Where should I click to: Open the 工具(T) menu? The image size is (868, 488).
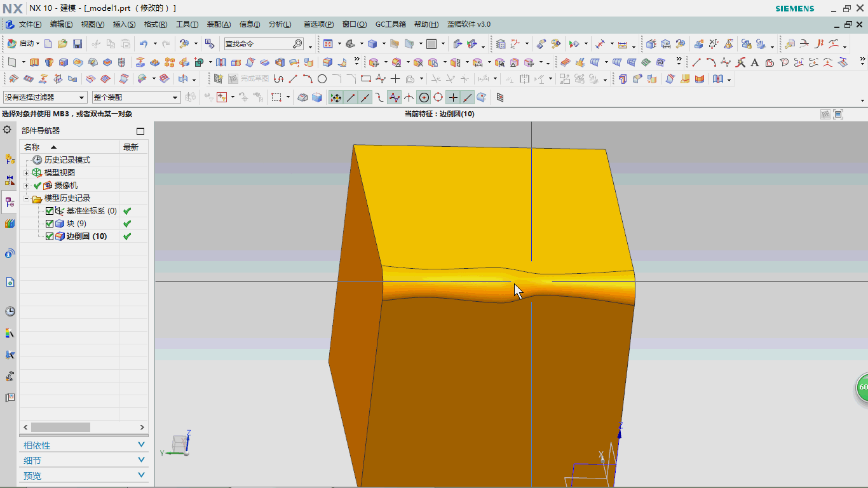coord(187,24)
